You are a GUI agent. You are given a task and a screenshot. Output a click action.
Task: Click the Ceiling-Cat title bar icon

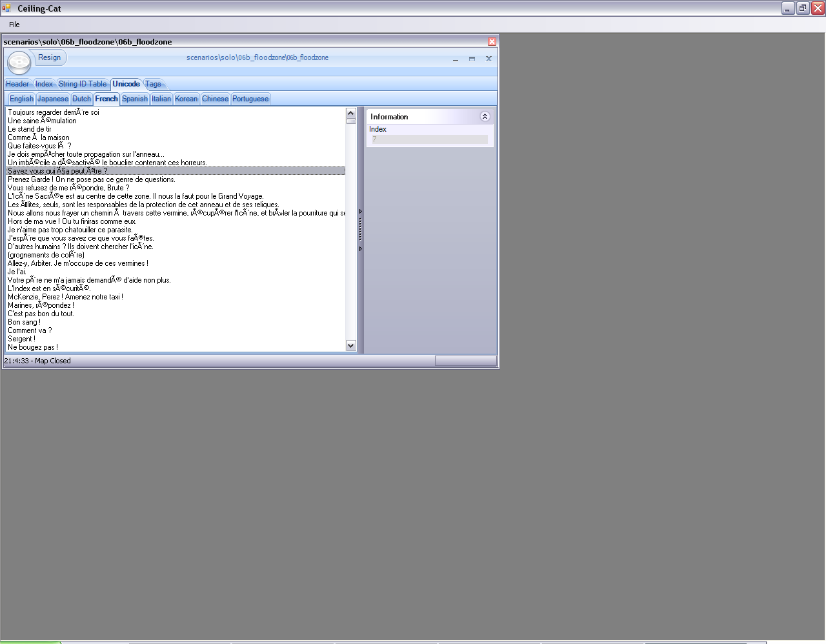click(x=6, y=8)
